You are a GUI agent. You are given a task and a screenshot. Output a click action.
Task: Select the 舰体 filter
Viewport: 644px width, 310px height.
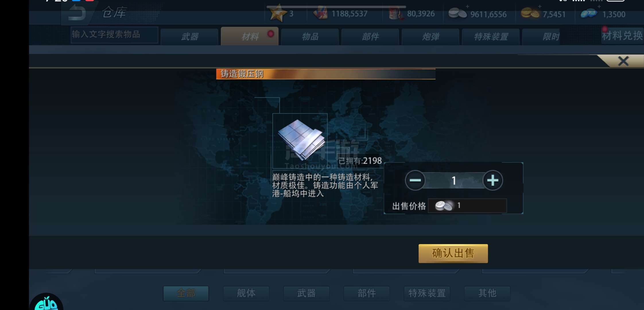(x=246, y=293)
